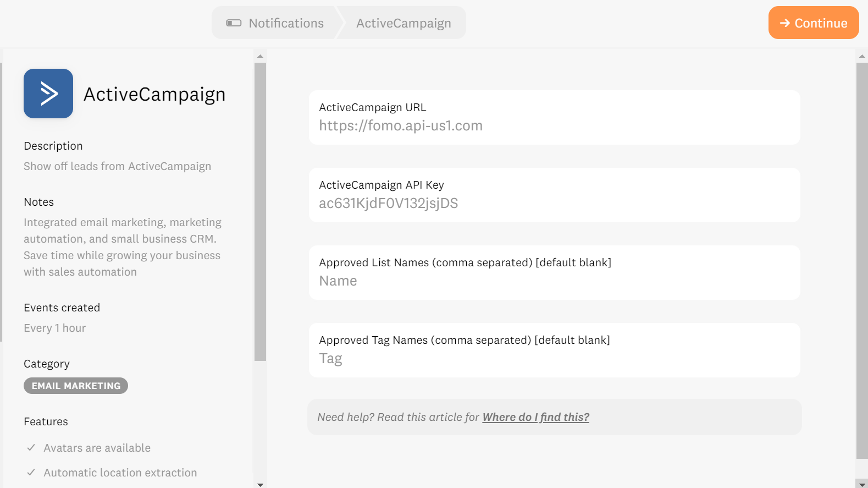Click the Approved List Names input field
The height and width of the screenshot is (488, 868).
click(x=554, y=273)
